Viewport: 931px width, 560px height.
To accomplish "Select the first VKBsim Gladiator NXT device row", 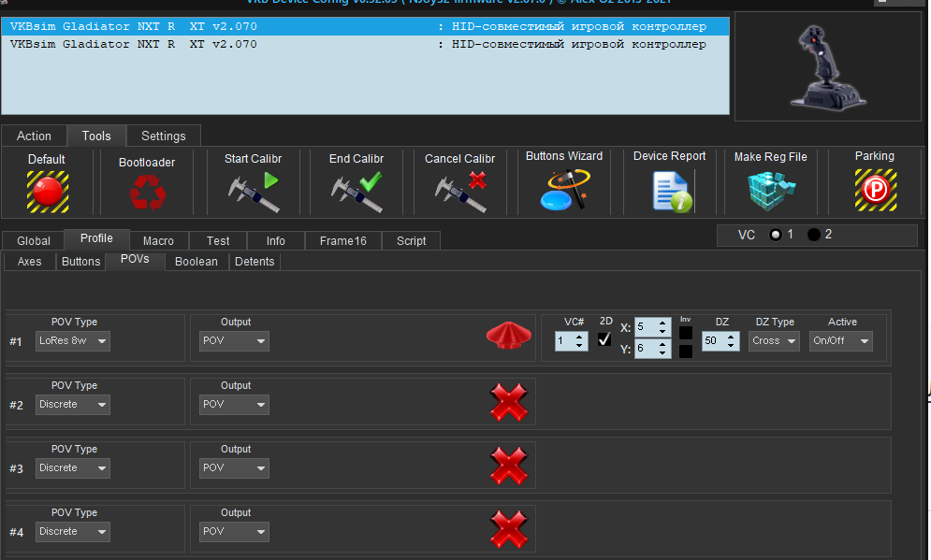I will point(365,27).
